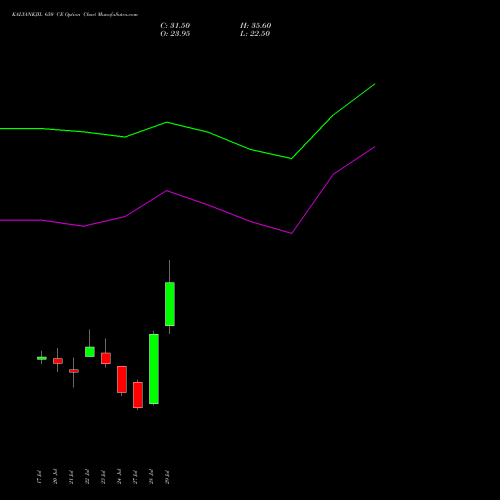This screenshot has height=500, width=500.
Task: Select the 27 Jul date label
Action: point(135,476)
